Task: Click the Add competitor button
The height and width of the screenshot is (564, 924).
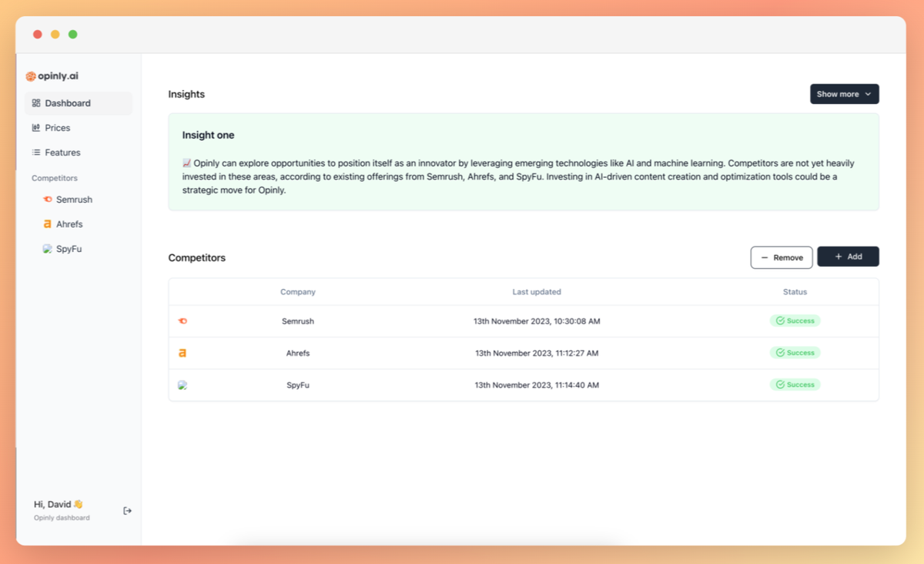Action: 848,257
